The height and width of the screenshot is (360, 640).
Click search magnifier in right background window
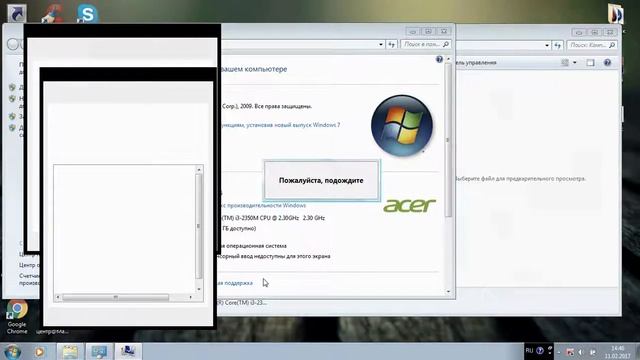click(612, 45)
